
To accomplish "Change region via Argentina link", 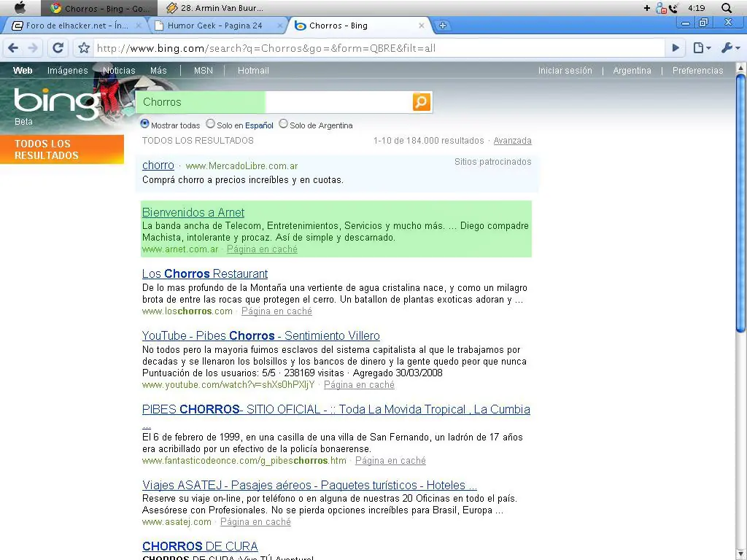I will (x=632, y=71).
